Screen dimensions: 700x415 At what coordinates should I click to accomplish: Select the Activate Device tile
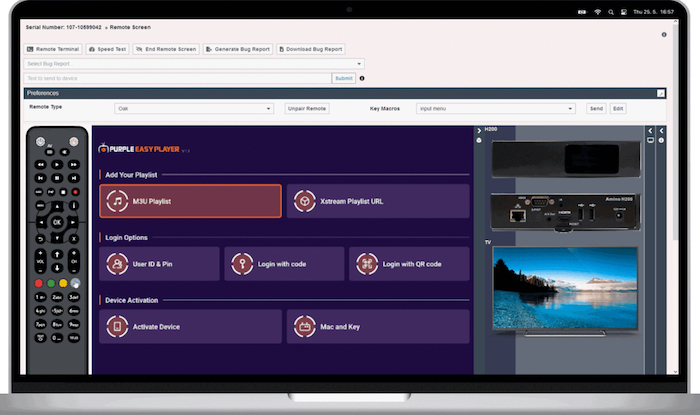(191, 327)
